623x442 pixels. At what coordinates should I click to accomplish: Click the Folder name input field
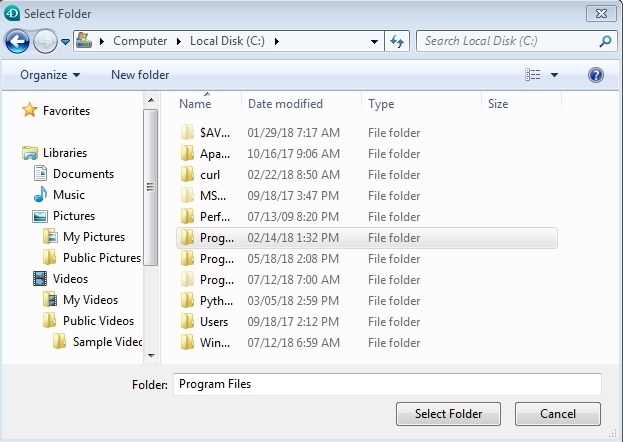[387, 384]
